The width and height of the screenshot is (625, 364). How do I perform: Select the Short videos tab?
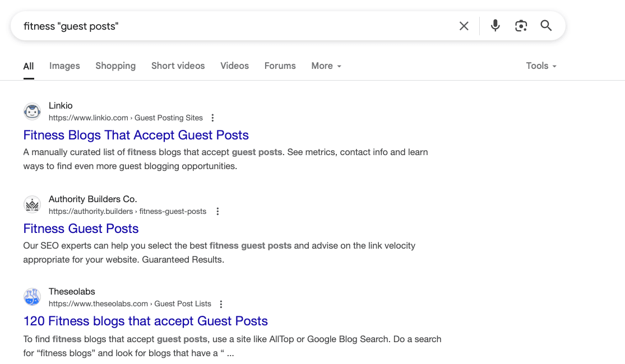pos(178,66)
